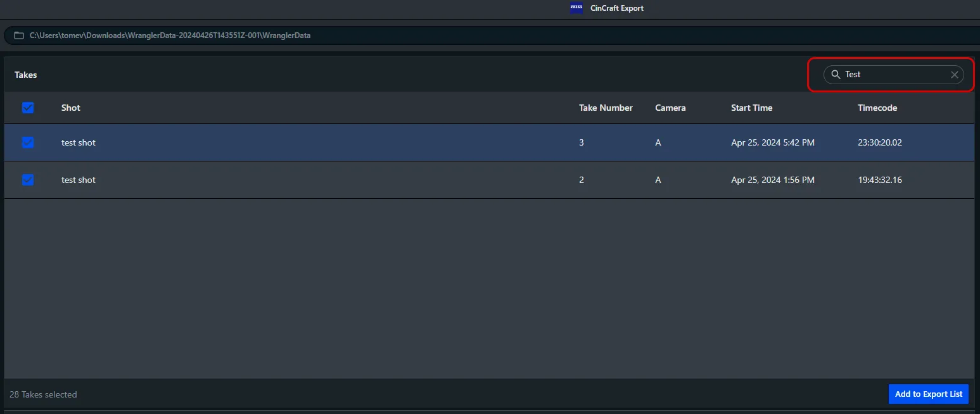The height and width of the screenshot is (414, 980).
Task: Clear the Test search with the X icon
Action: (955, 75)
